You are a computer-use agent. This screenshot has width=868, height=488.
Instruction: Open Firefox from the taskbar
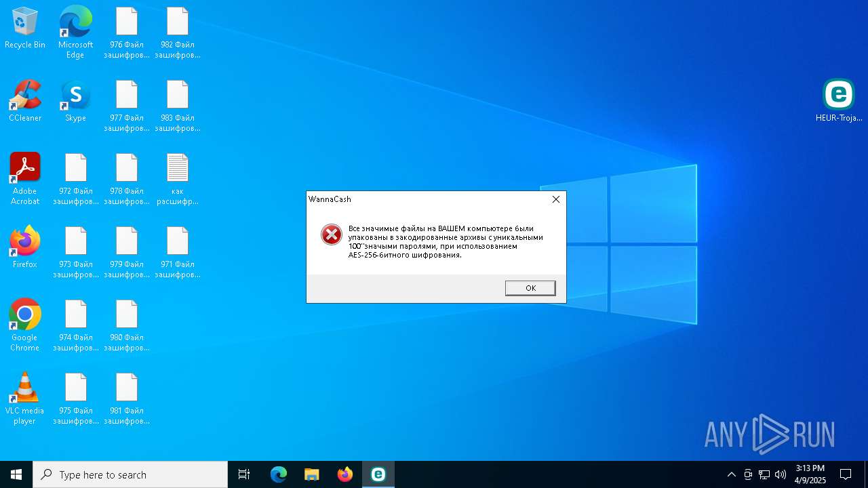coord(345,474)
